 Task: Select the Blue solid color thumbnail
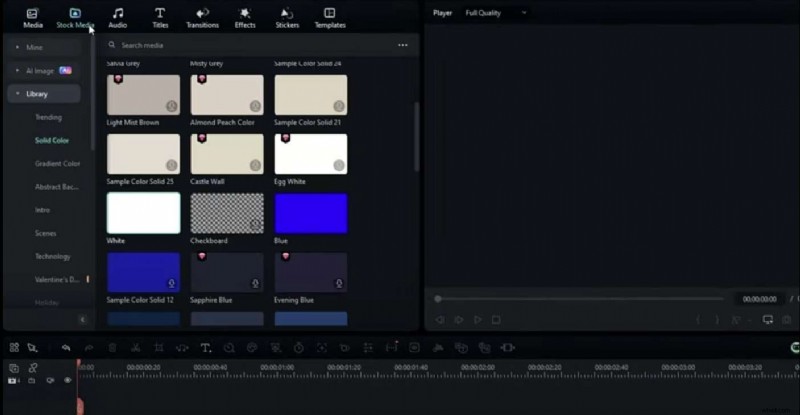(311, 214)
